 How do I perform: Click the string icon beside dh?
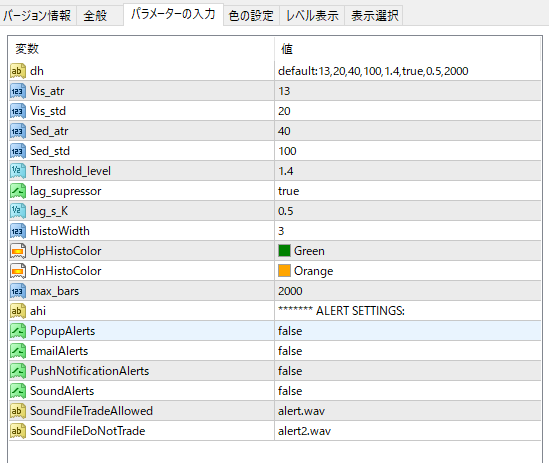click(x=18, y=71)
